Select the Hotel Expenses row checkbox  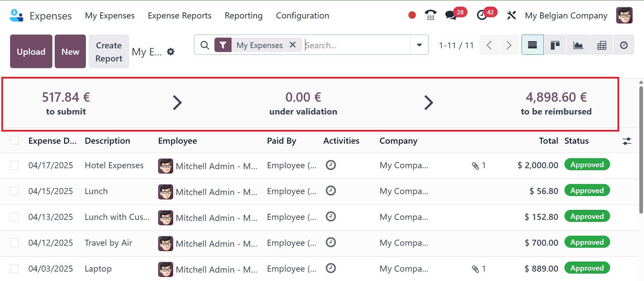14,165
